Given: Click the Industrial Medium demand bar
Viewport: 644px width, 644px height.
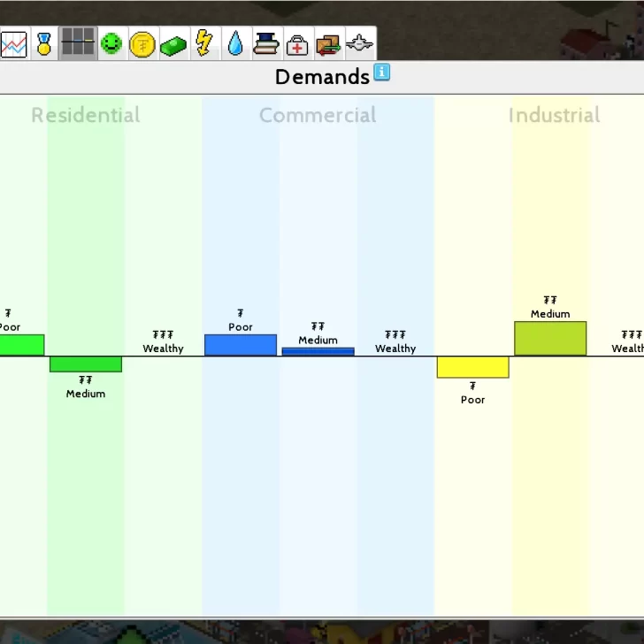Looking at the screenshot, I should tap(550, 339).
